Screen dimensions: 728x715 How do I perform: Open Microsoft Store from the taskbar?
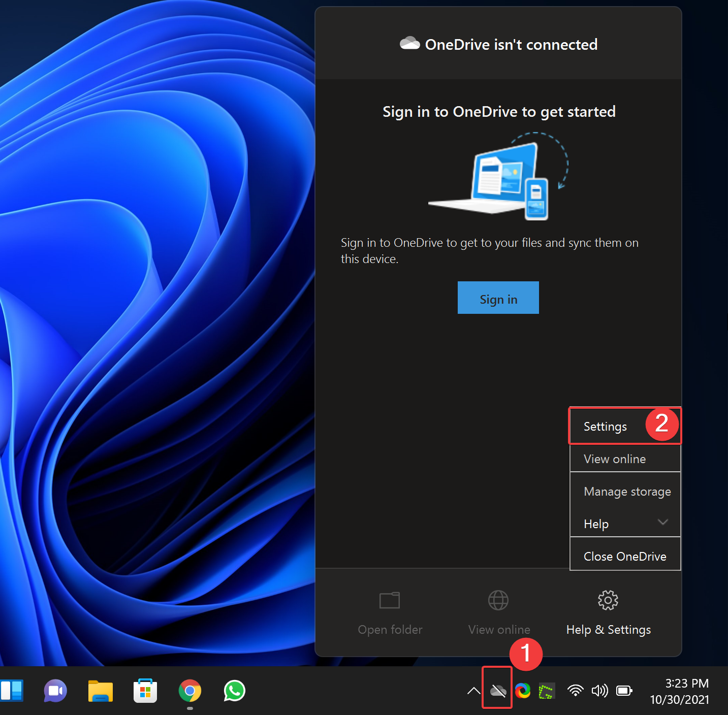145,691
